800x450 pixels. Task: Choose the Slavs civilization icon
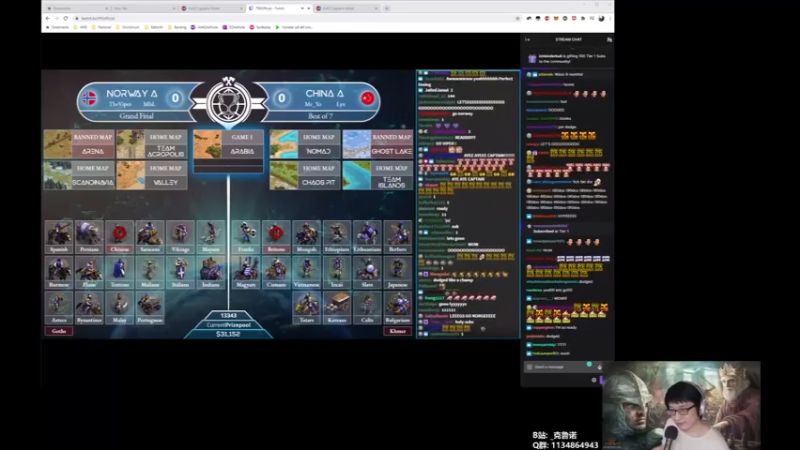pyautogui.click(x=367, y=272)
